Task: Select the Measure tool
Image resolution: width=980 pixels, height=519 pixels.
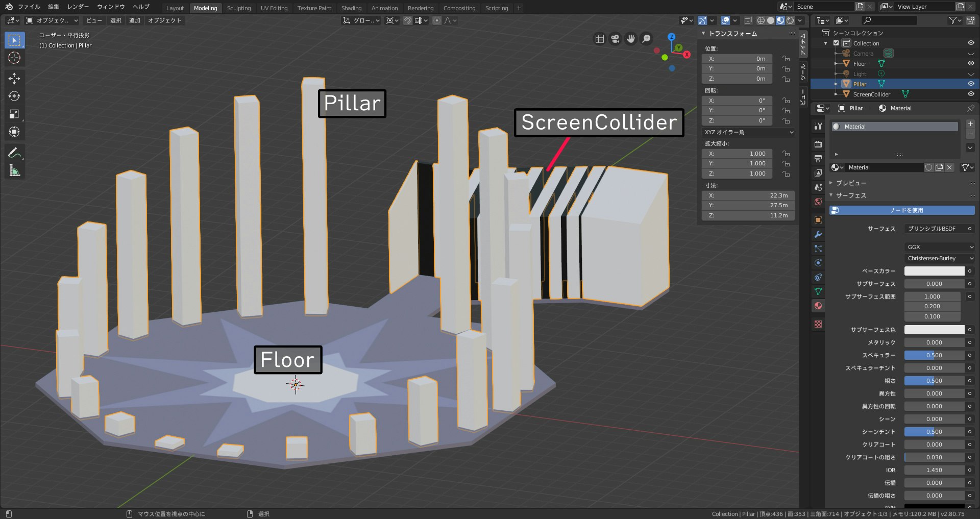Action: click(x=14, y=170)
